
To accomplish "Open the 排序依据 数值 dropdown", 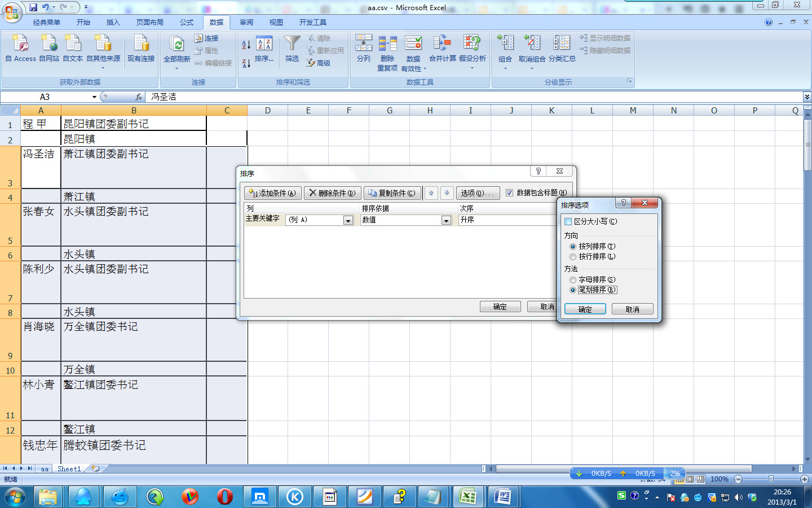I will pos(446,220).
